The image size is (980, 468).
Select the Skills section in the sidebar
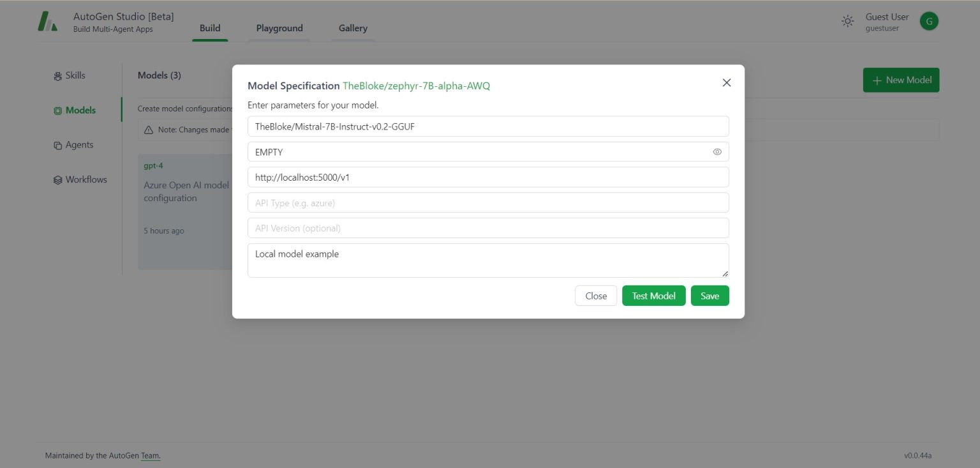pyautogui.click(x=57, y=75)
